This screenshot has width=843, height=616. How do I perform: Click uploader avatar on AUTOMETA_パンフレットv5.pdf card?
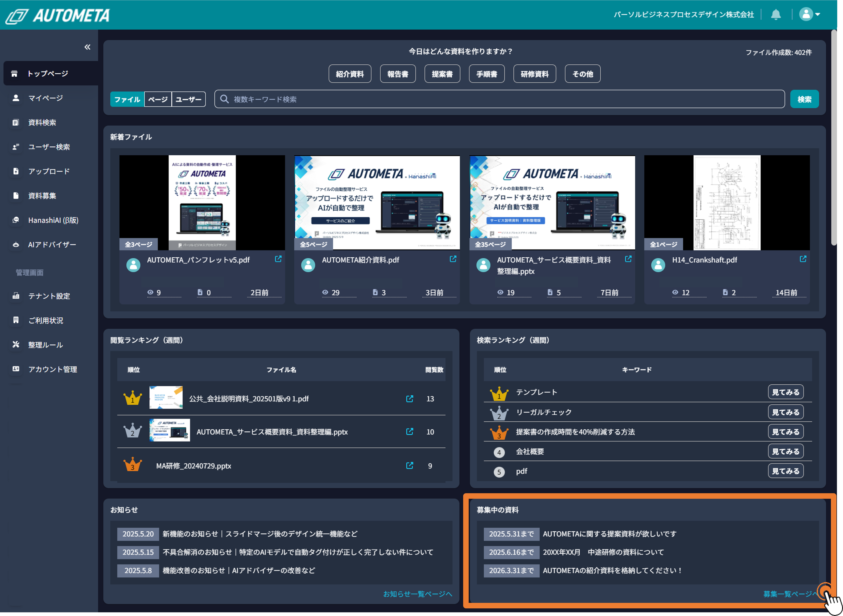[x=133, y=265]
